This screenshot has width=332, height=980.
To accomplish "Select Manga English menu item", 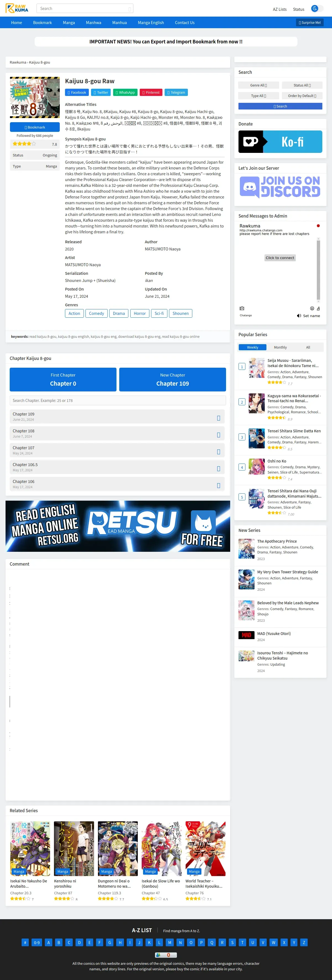I will click(151, 22).
